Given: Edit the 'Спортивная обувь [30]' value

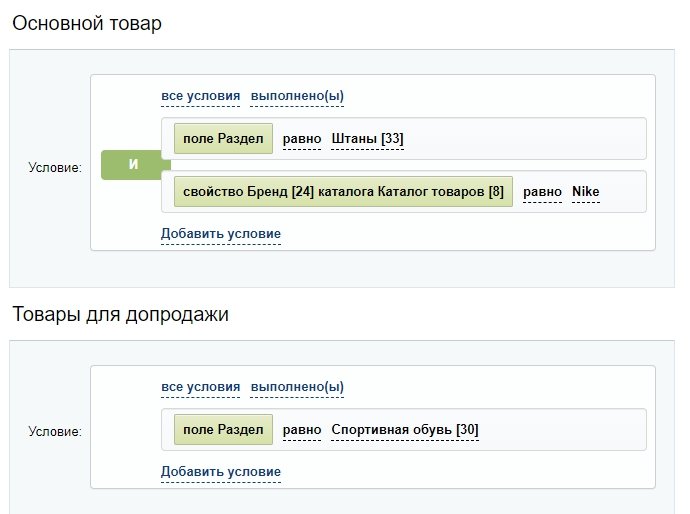Looking at the screenshot, I should tap(405, 430).
